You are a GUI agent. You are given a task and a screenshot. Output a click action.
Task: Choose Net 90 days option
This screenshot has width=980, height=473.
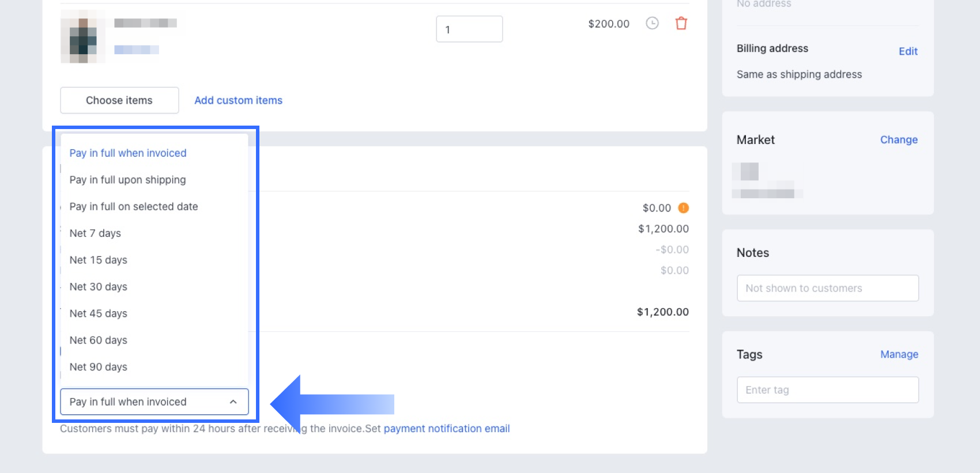(99, 368)
